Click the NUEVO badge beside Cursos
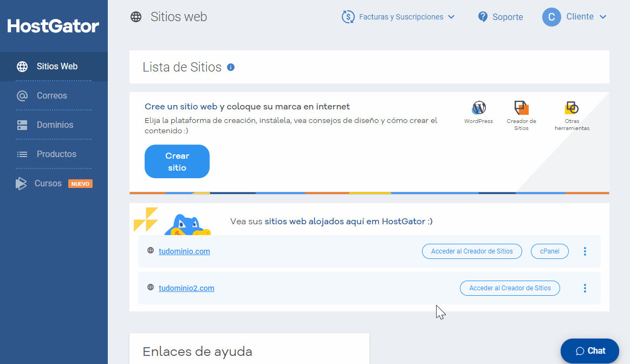Image resolution: width=630 pixels, height=364 pixels. [x=80, y=184]
